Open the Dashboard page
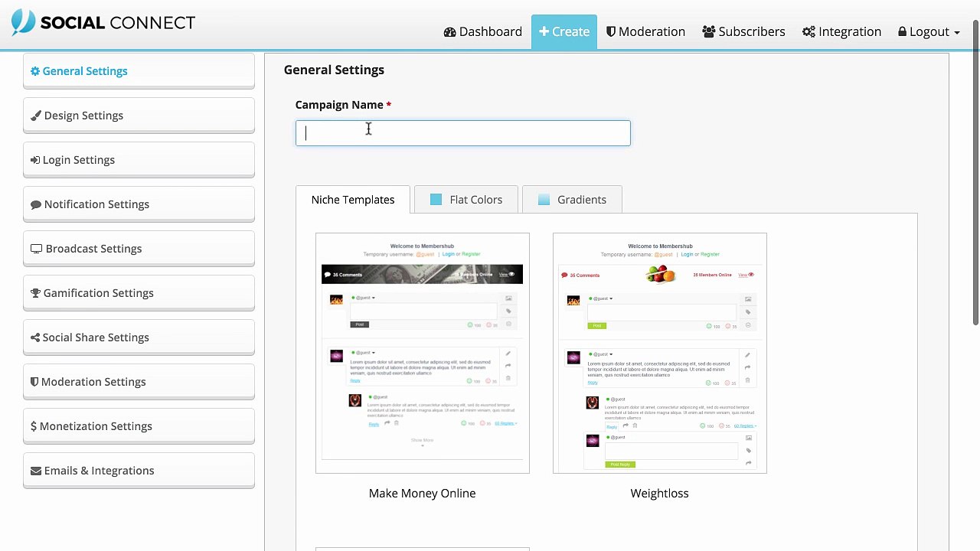 click(483, 31)
